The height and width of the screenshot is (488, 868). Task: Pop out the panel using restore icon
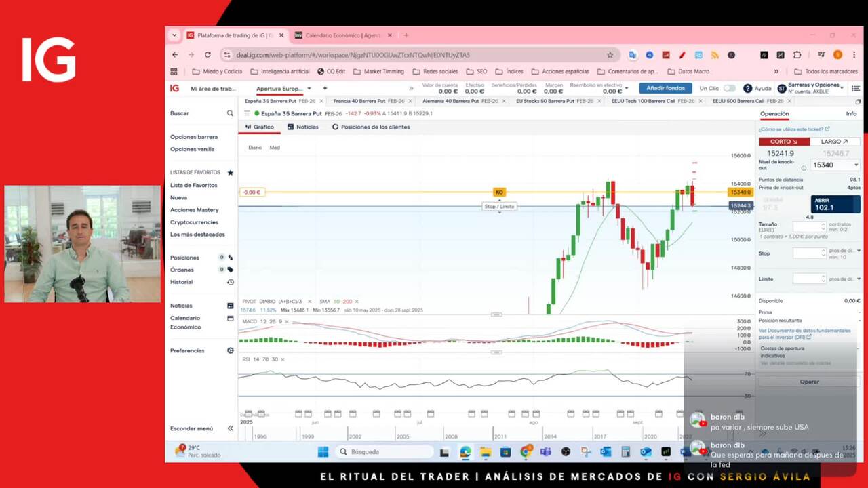pos(859,101)
